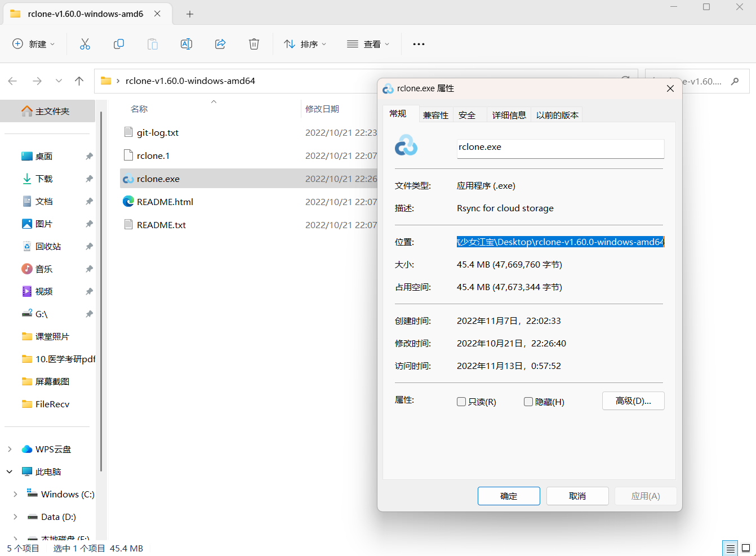
Task: Click the Up directory arrow button
Action: click(79, 81)
